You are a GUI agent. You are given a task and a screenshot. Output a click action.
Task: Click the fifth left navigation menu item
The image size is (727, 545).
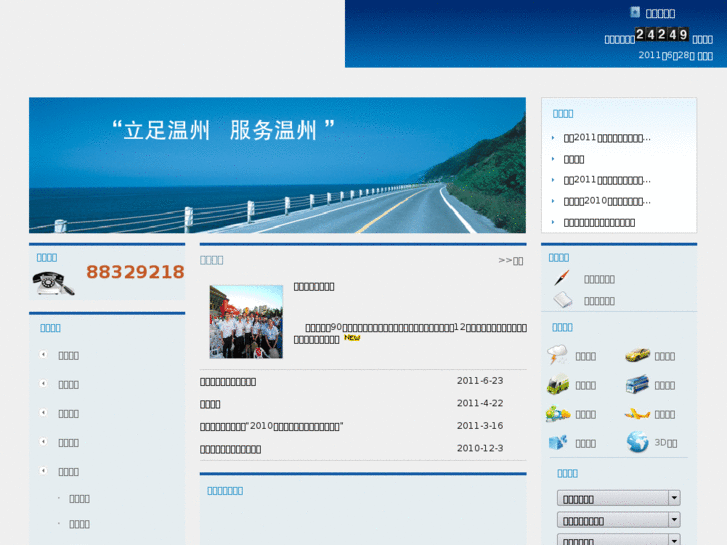coord(68,471)
